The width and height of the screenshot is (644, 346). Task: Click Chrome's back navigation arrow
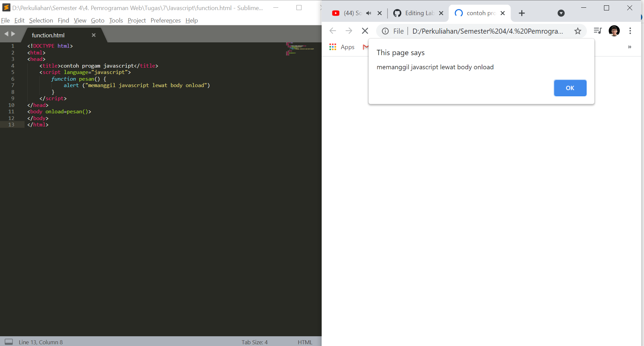click(x=332, y=31)
